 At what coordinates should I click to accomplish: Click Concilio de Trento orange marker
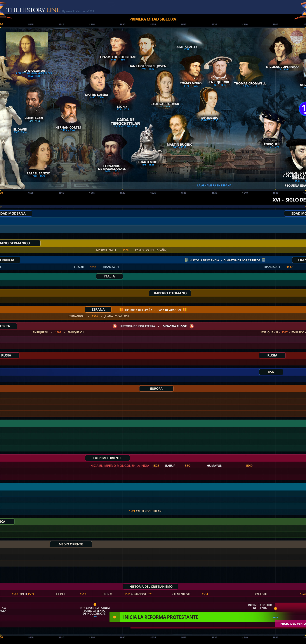pos(275,608)
